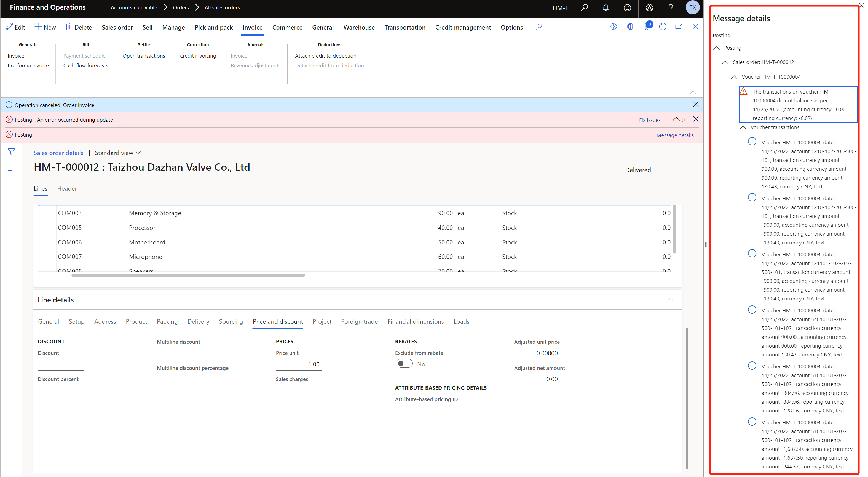Send feedback via the smiley icon
The height and width of the screenshot is (477, 868).
pos(627,7)
